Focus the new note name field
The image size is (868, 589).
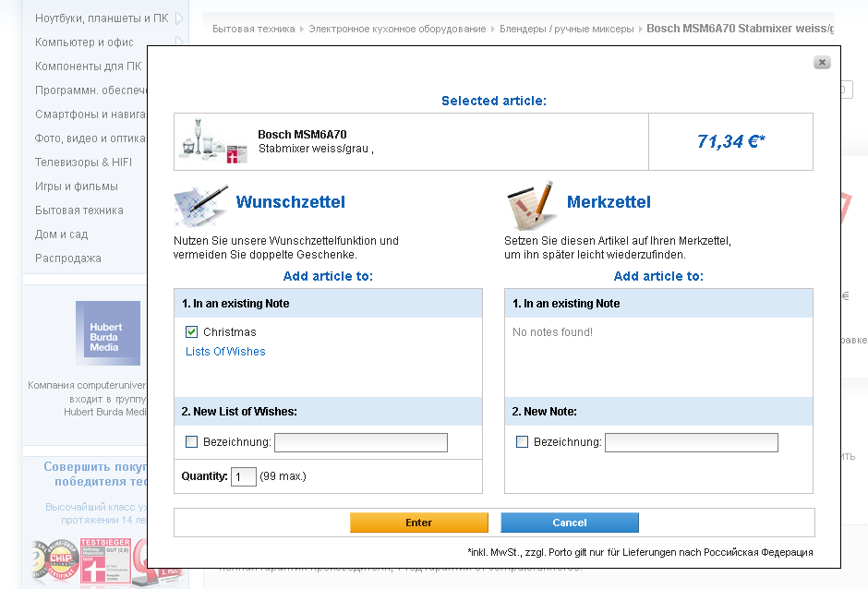[x=692, y=443]
